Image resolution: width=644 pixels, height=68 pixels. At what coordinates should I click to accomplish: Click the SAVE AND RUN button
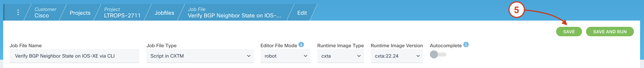[x=610, y=32]
